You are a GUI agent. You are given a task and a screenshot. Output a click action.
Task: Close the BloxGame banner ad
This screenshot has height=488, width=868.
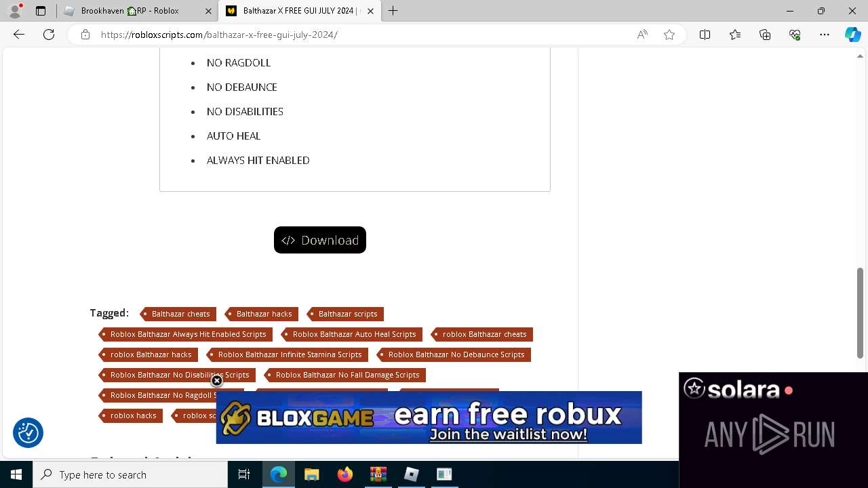[217, 380]
